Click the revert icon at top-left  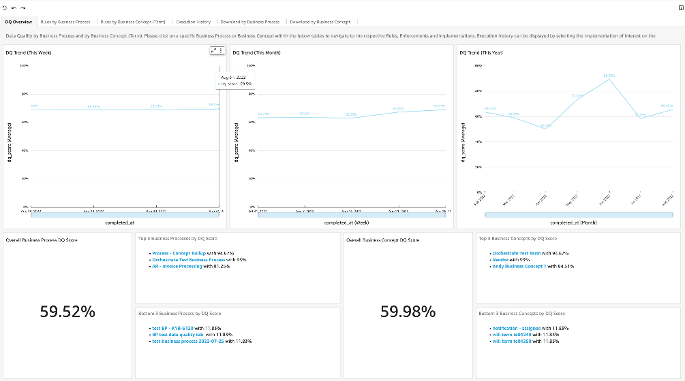click(x=5, y=8)
